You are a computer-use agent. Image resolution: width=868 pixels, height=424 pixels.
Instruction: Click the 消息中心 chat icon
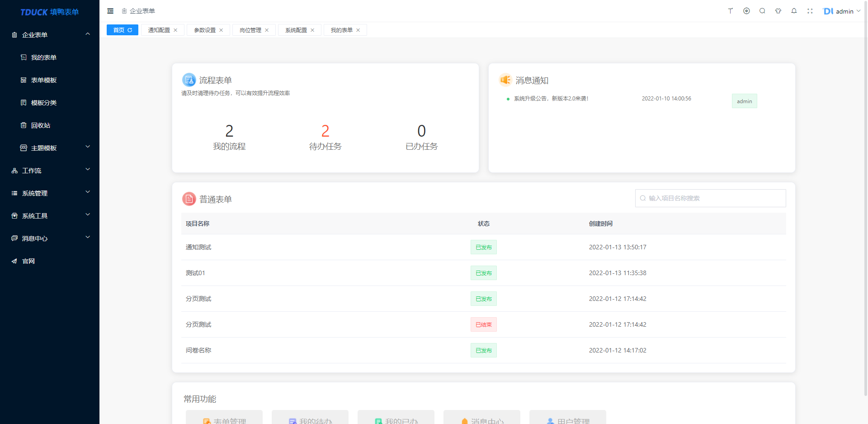pyautogui.click(x=14, y=238)
